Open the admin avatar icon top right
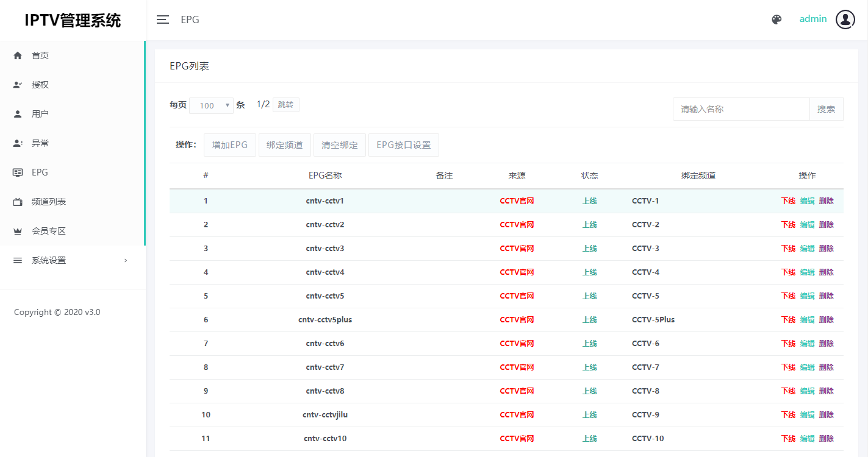868x457 pixels. (x=845, y=19)
